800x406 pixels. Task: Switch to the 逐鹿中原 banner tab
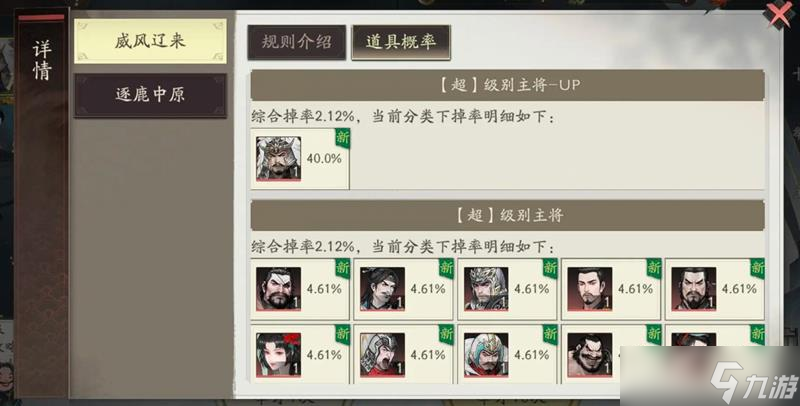pyautogui.click(x=150, y=95)
